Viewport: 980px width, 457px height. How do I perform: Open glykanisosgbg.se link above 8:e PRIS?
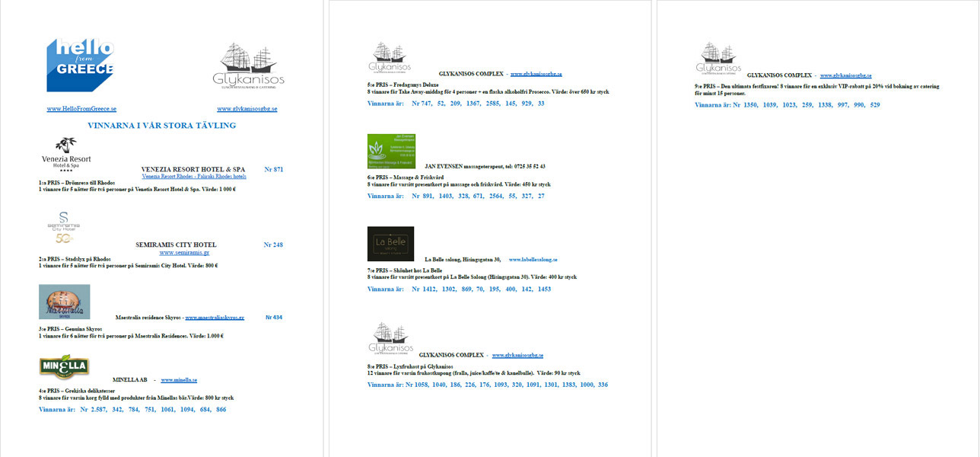(x=517, y=356)
